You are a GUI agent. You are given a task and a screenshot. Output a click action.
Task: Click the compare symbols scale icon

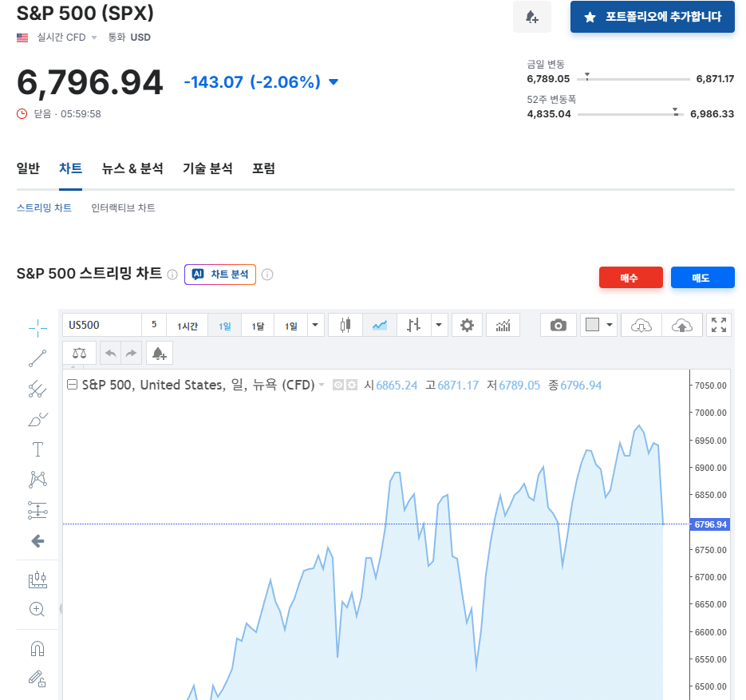pos(80,353)
